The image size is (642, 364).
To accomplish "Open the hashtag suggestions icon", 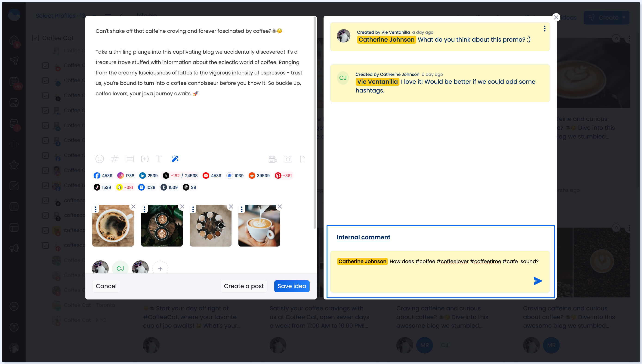I will [114, 159].
